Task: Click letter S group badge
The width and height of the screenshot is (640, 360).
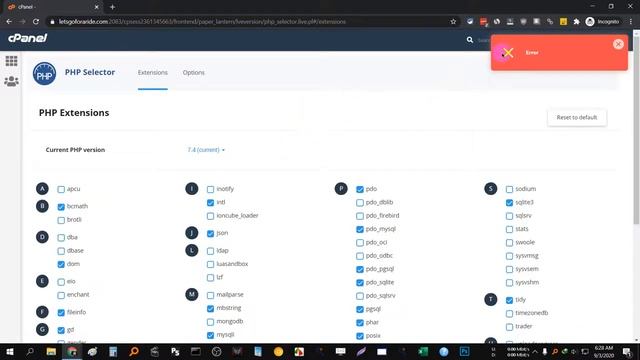Action: pos(491,189)
